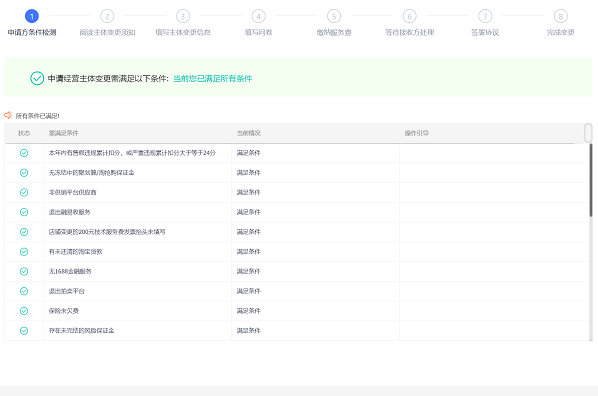
Task: Click the check icon for 聚划算/淘抢购保证金 row
Action: [24, 173]
